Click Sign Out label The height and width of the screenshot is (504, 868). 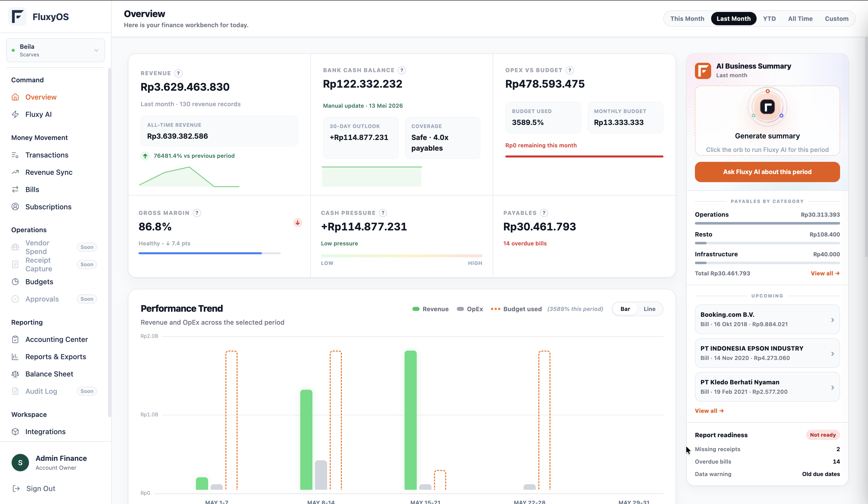(41, 489)
